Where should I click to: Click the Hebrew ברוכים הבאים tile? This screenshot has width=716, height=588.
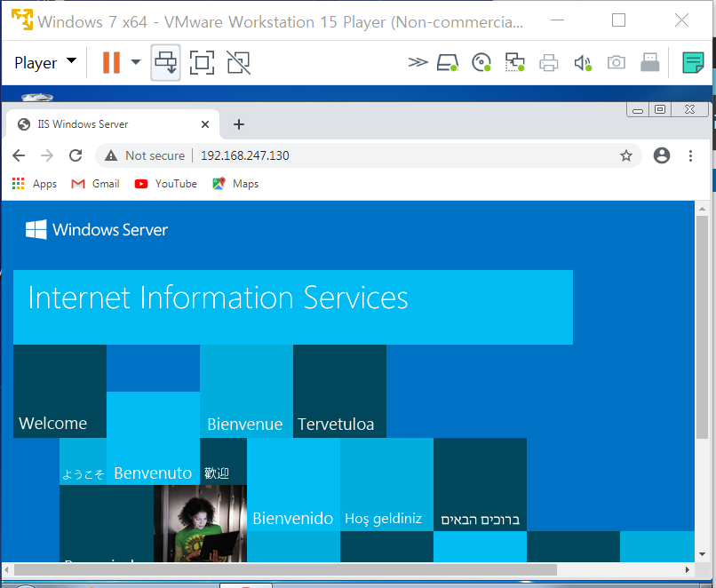point(480,485)
